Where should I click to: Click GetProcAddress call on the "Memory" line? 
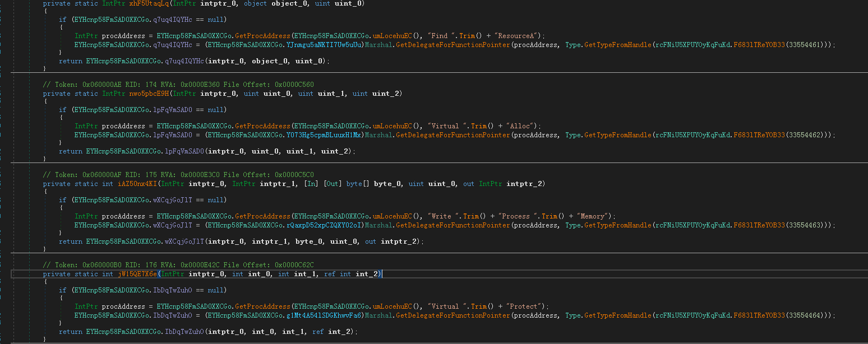click(x=263, y=216)
